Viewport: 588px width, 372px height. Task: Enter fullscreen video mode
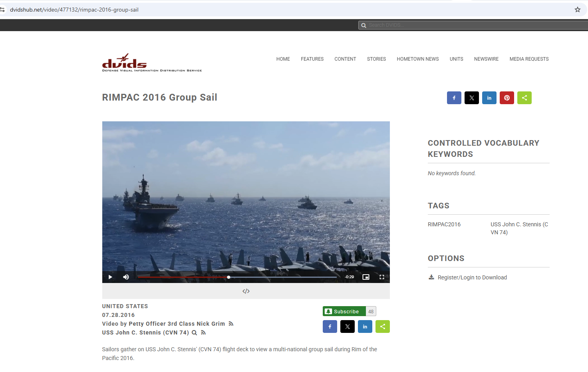click(x=381, y=277)
